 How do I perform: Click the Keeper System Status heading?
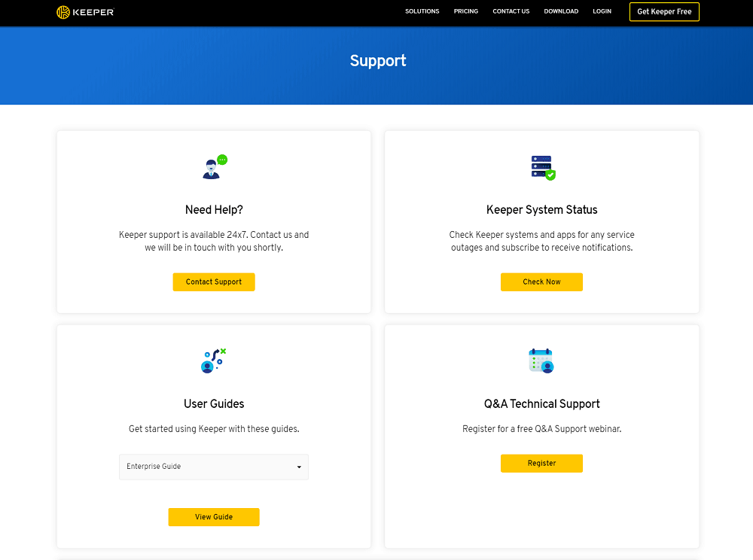[x=541, y=210]
